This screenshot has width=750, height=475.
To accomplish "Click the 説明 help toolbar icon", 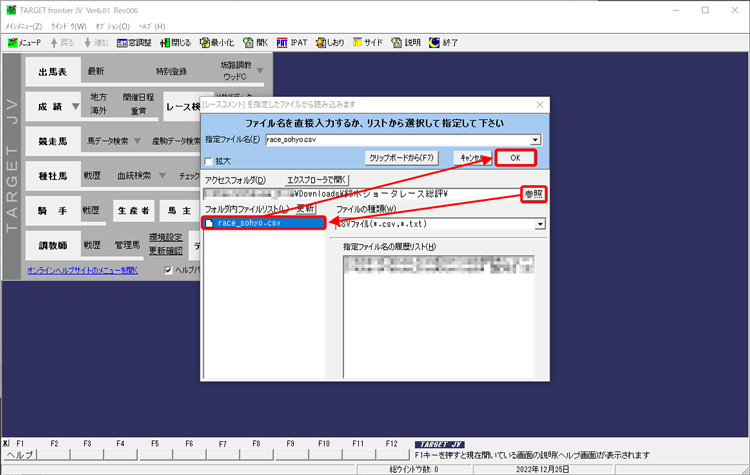I will (x=406, y=43).
